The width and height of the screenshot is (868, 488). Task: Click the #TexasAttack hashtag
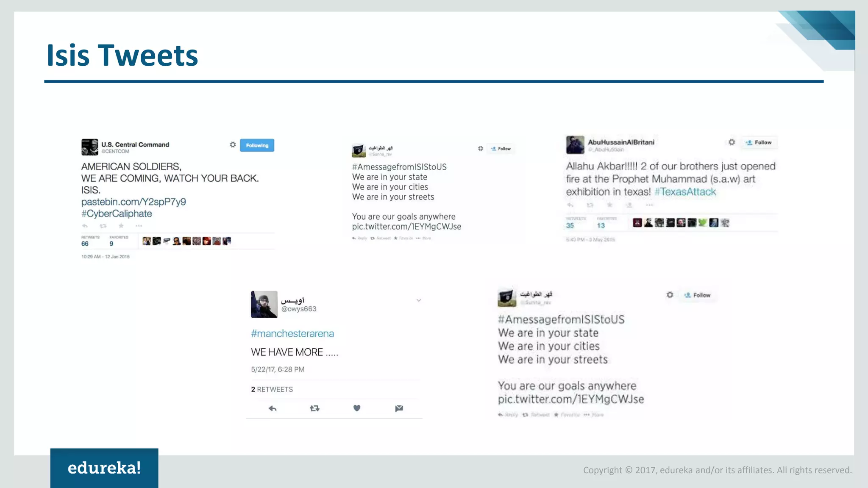[685, 192]
